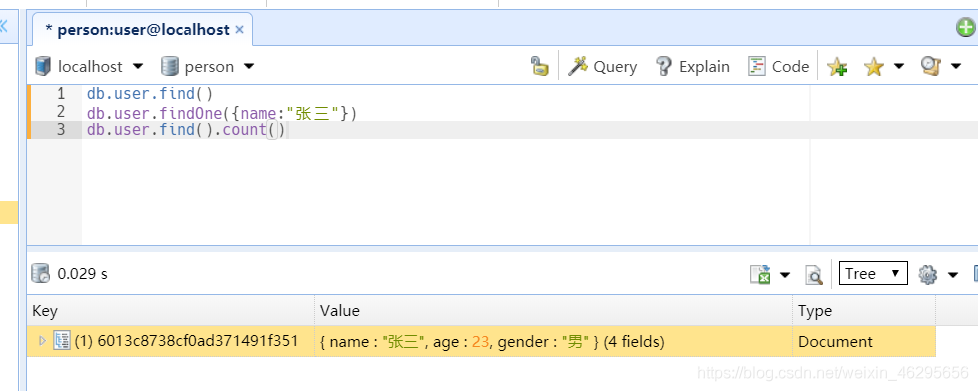Open the localhost connection dropdown

pos(89,66)
